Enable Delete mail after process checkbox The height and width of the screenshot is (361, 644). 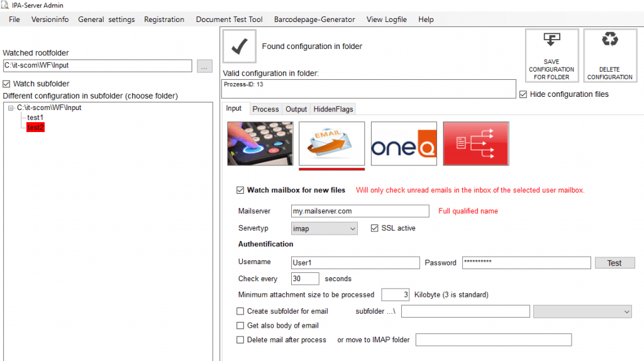point(240,340)
